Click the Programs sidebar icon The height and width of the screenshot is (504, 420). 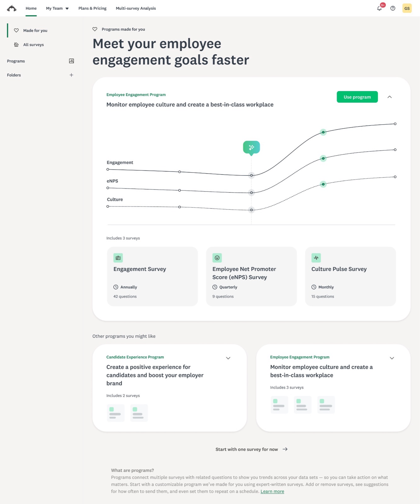click(x=72, y=61)
